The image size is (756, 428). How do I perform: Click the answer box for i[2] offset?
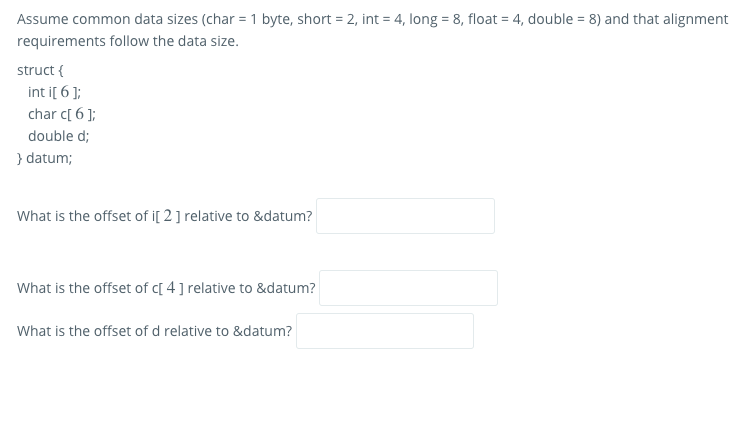tap(405, 216)
